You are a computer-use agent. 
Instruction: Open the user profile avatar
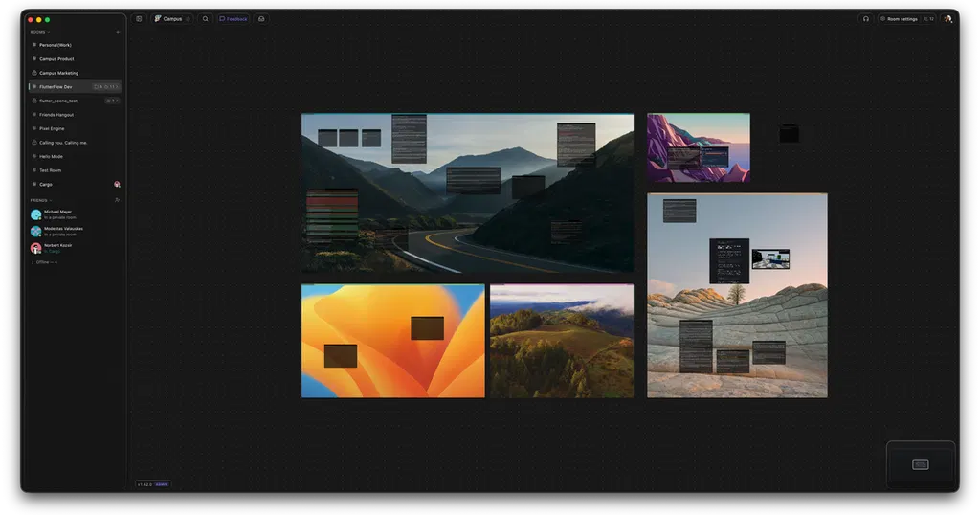[947, 19]
